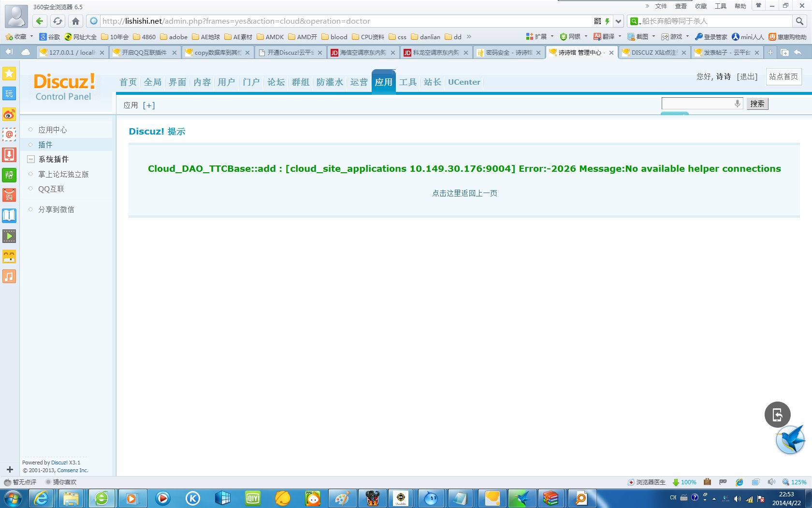The height and width of the screenshot is (508, 812).
Task: Open the mail @ icon in sidebar
Action: 9,134
